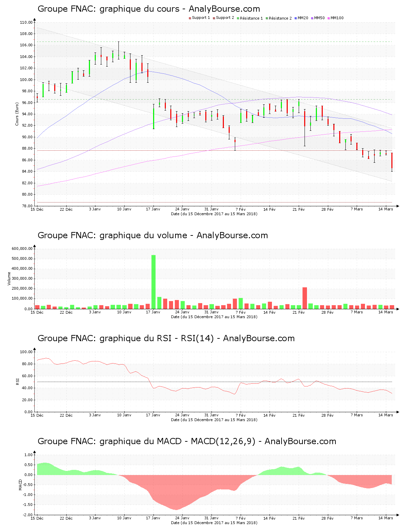Viewport: 412px width, 532px height.
Task: Click '7 Fév' under the volume chart
Action: tap(241, 312)
